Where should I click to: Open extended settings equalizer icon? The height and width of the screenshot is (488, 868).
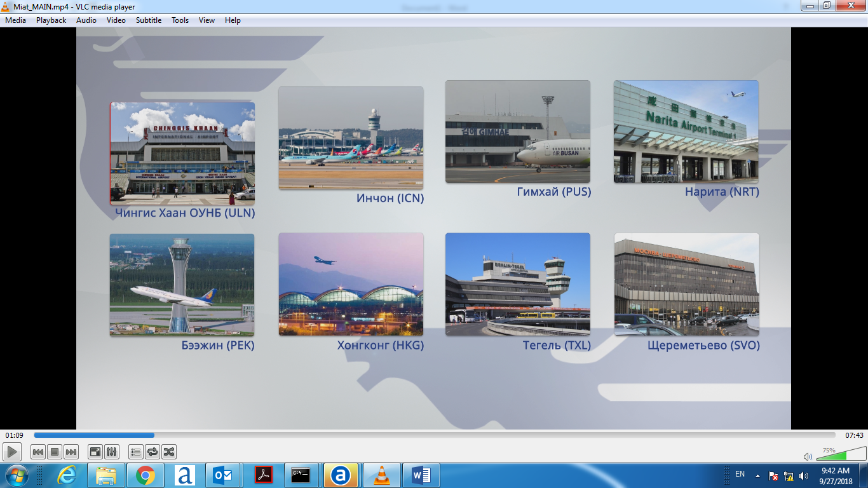coord(112,452)
